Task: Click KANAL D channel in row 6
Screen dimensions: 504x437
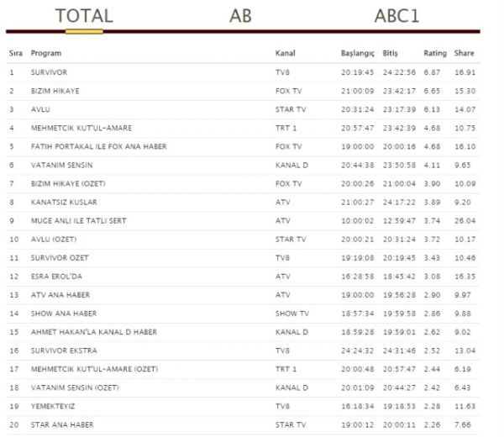Action: [x=291, y=166]
